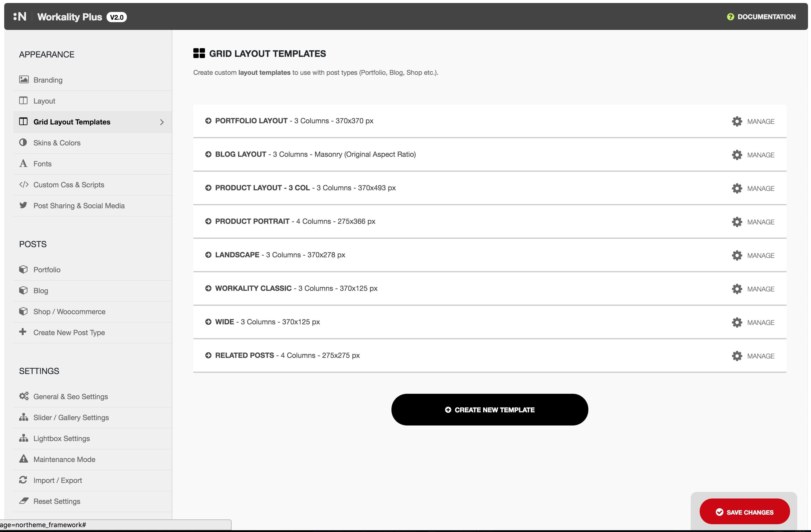
Task: Click the Branding image icon in sidebar
Action: pos(24,79)
